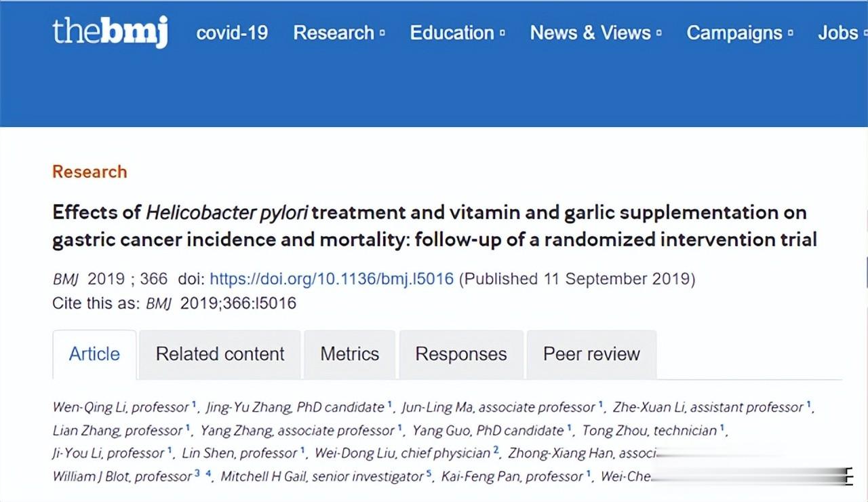Select the Article tab

[x=94, y=354]
